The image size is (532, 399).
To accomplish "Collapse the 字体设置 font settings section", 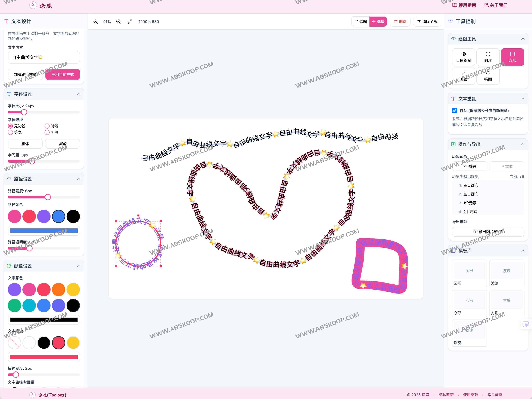I will point(78,94).
